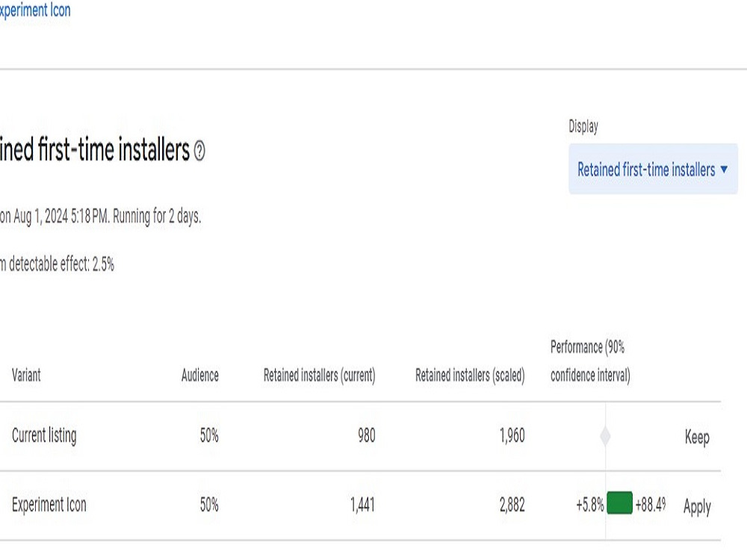Screen dimensions: 747x560
Task: Keep the Current listing variant
Action: tap(697, 437)
